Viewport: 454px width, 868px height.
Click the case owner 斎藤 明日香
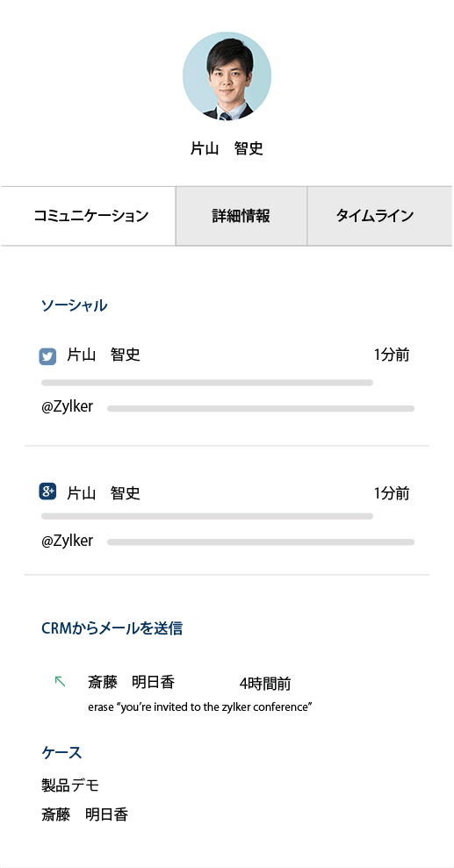pos(84,814)
